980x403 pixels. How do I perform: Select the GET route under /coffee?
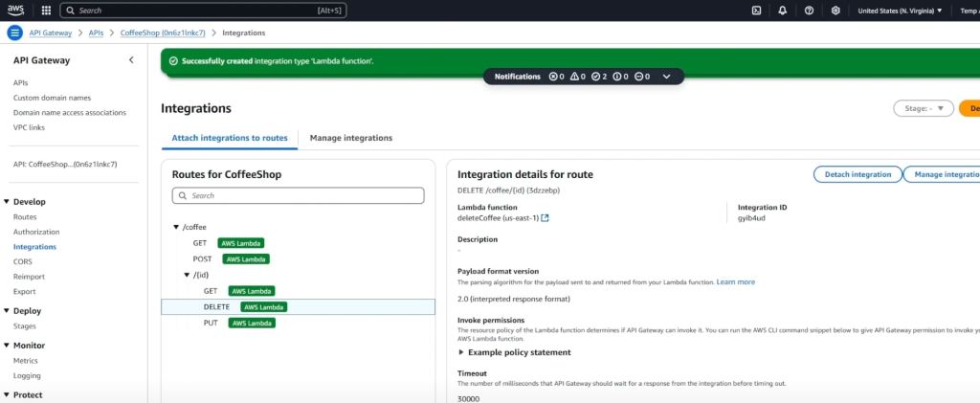click(x=200, y=243)
